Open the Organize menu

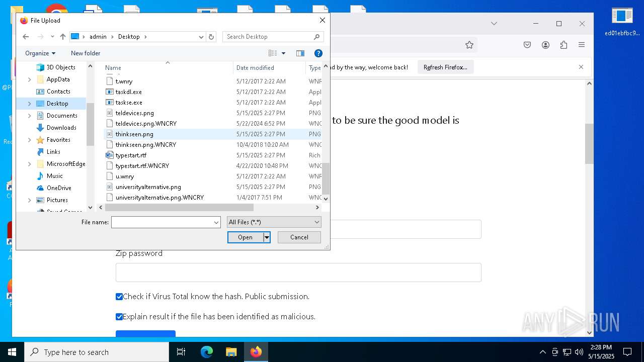[x=40, y=53]
